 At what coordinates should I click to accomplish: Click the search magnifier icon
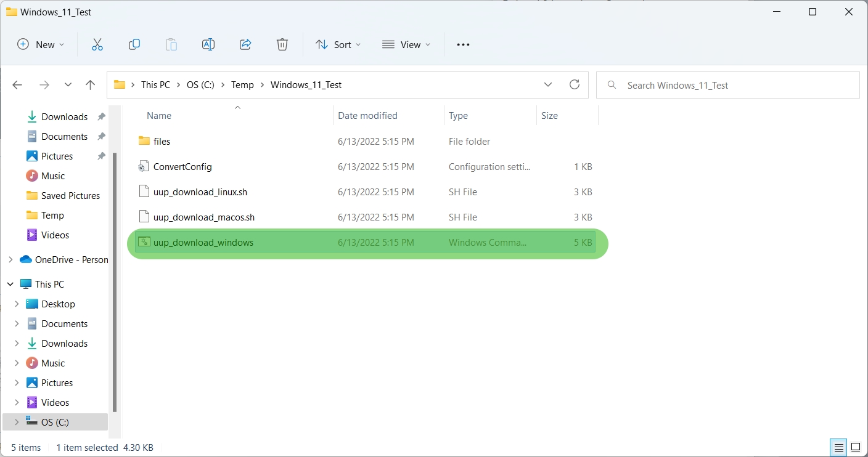point(612,85)
